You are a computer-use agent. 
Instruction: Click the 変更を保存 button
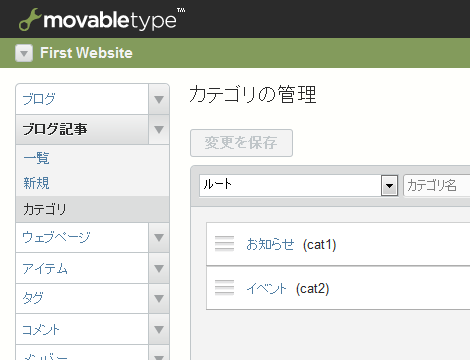click(241, 143)
